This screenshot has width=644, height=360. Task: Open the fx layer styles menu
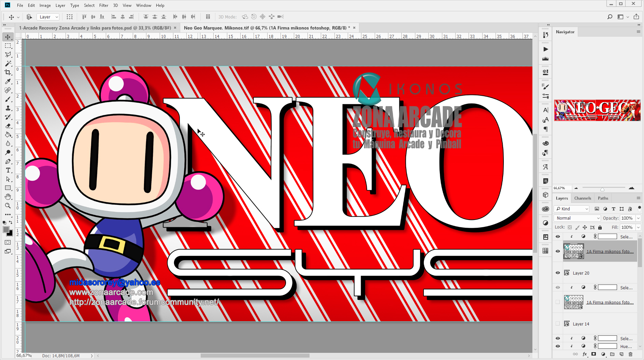585,354
